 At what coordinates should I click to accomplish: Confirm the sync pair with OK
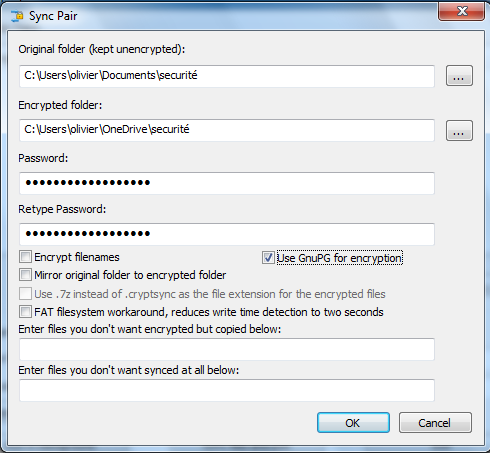pyautogui.click(x=353, y=423)
